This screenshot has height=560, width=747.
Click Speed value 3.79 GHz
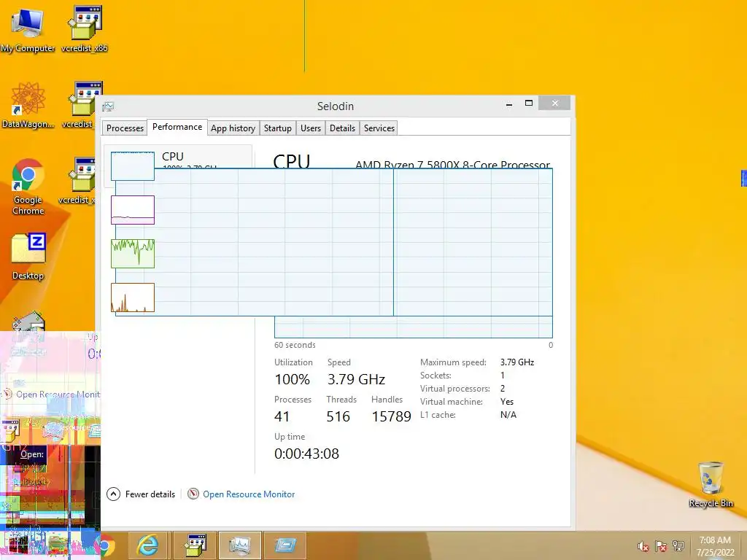click(356, 379)
